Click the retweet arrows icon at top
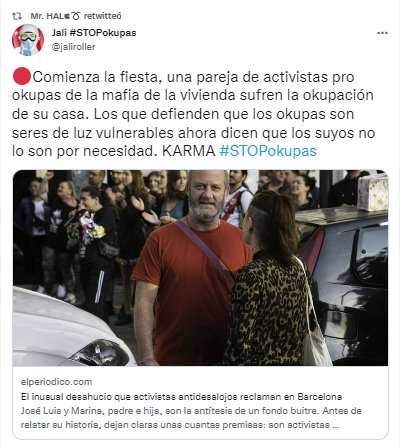The width and height of the screenshot is (403, 448). click(x=17, y=16)
